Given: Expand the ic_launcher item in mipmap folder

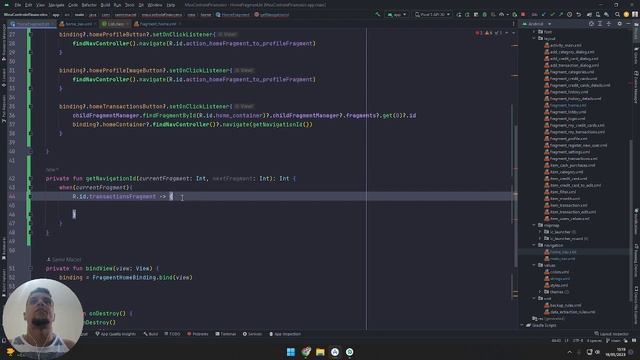Looking at the screenshot, I should pyautogui.click(x=540, y=232).
